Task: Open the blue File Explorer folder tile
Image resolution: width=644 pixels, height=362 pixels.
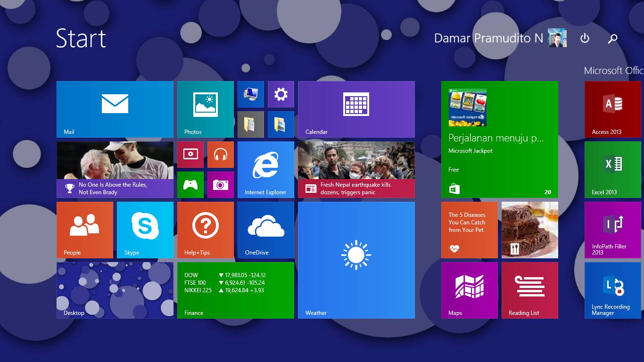Action: click(x=281, y=124)
